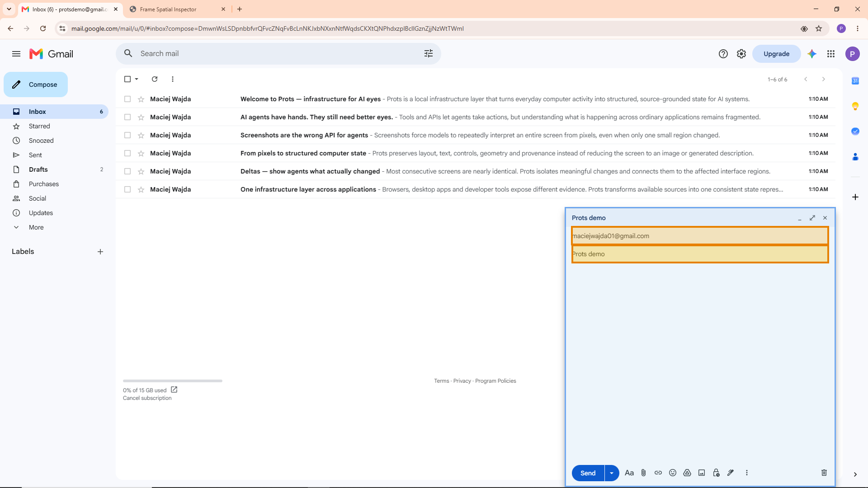Tick the select-all emails checkbox

[127, 79]
